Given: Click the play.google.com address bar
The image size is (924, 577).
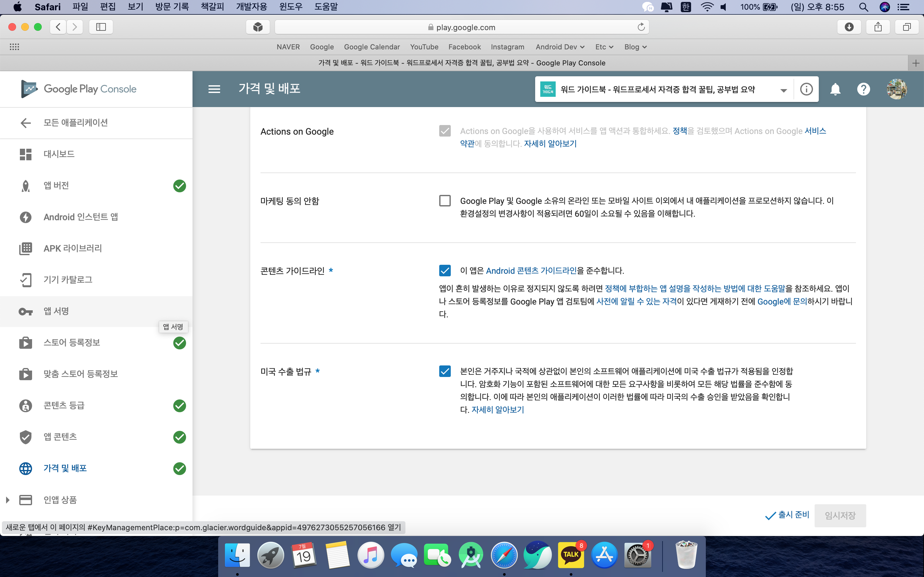Looking at the screenshot, I should click(462, 27).
